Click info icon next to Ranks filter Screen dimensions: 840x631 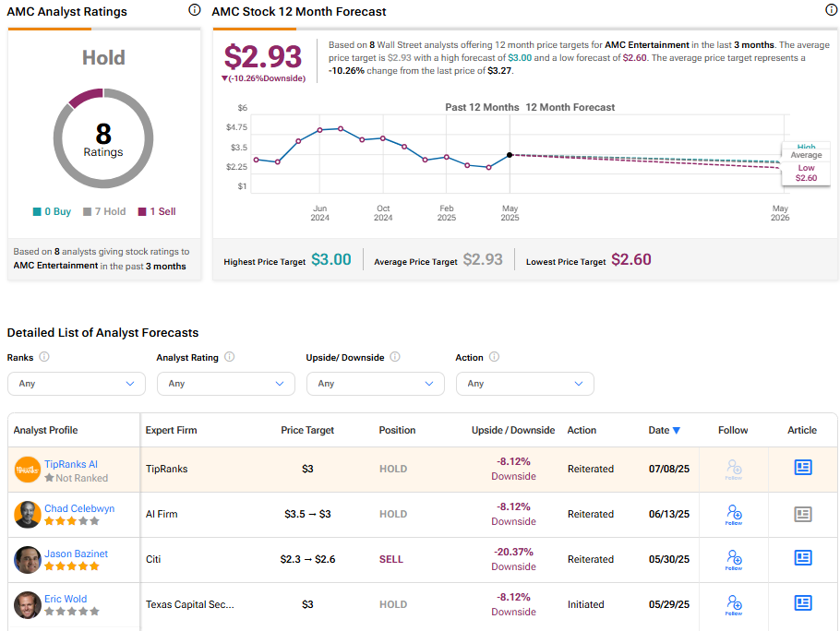44,356
